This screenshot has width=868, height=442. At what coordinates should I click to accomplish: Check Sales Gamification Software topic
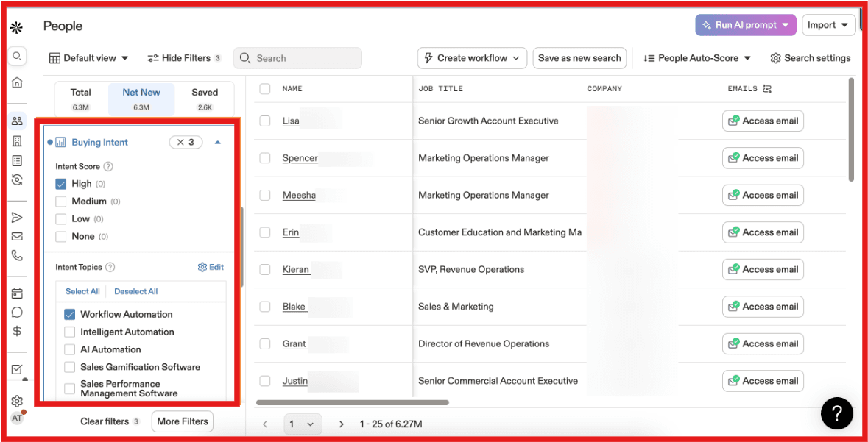point(70,367)
